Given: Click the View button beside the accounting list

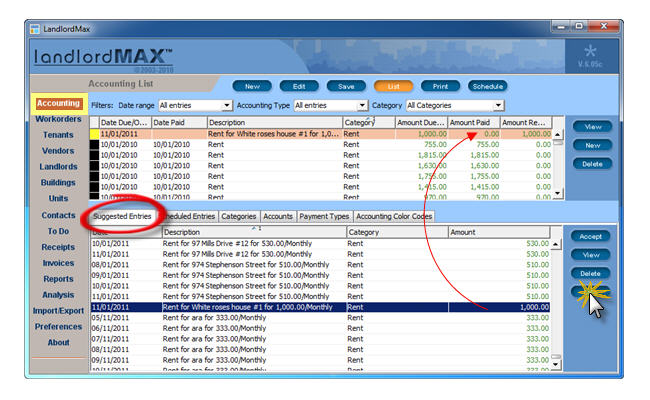Looking at the screenshot, I should [593, 127].
